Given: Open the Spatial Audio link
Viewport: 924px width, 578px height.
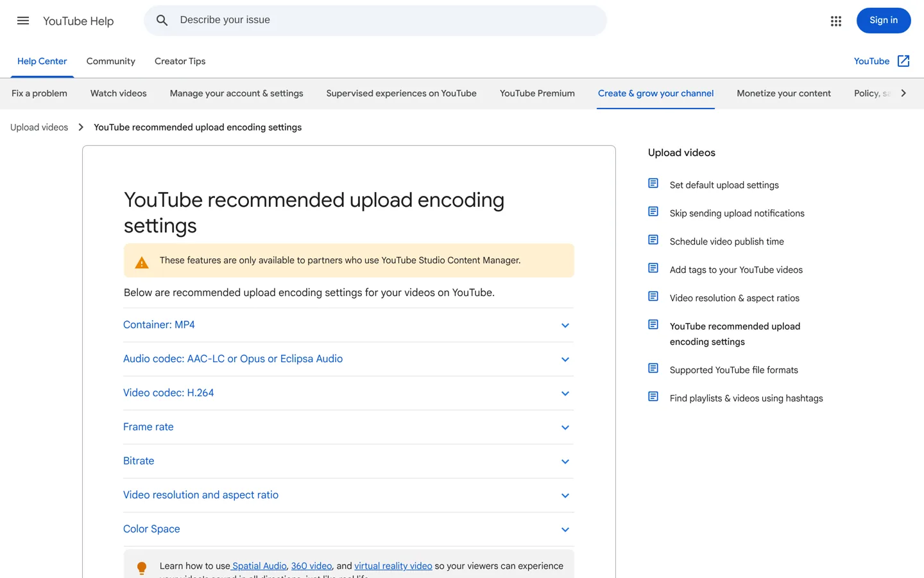Looking at the screenshot, I should point(259,566).
